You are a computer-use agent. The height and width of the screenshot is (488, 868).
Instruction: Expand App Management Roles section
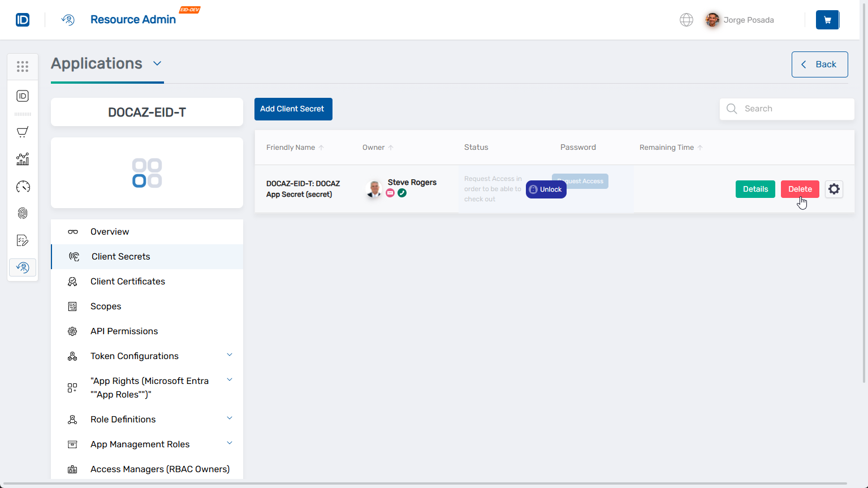230,443
